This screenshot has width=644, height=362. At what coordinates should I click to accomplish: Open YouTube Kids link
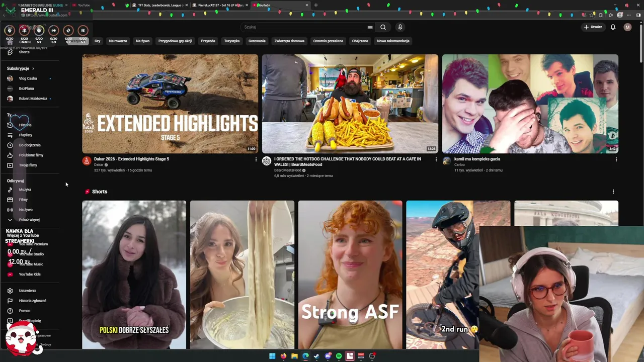pyautogui.click(x=29, y=274)
